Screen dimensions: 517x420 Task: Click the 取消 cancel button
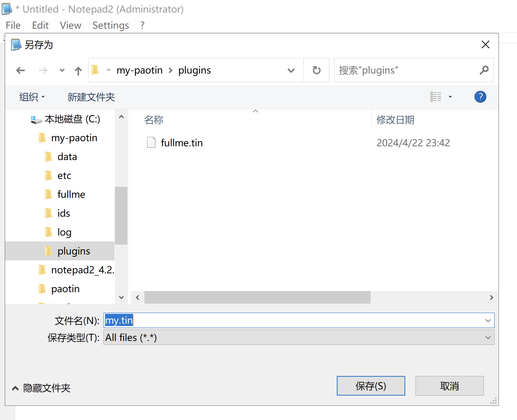click(449, 386)
